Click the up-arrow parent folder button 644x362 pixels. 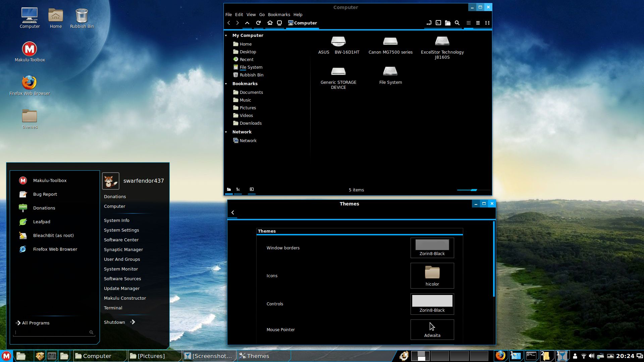click(247, 23)
